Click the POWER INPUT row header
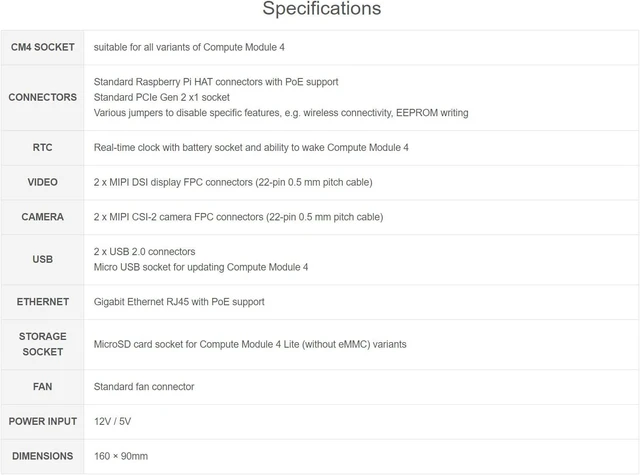This screenshot has width=640, height=475. pos(42,421)
